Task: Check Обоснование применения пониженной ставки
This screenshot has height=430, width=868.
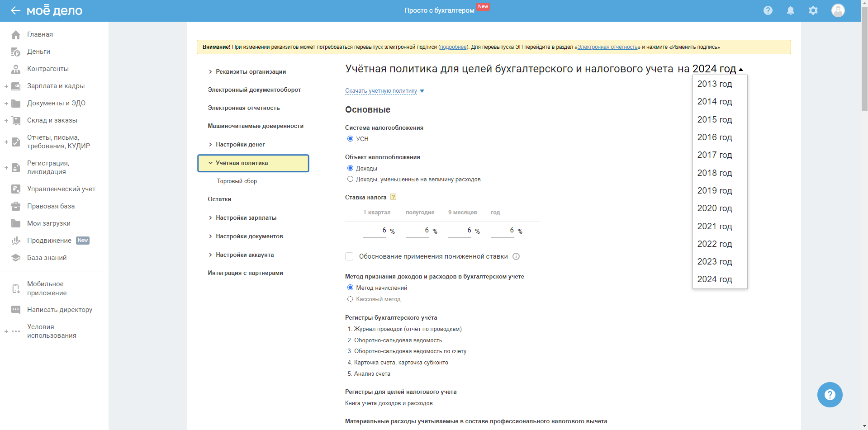Action: pyautogui.click(x=349, y=256)
